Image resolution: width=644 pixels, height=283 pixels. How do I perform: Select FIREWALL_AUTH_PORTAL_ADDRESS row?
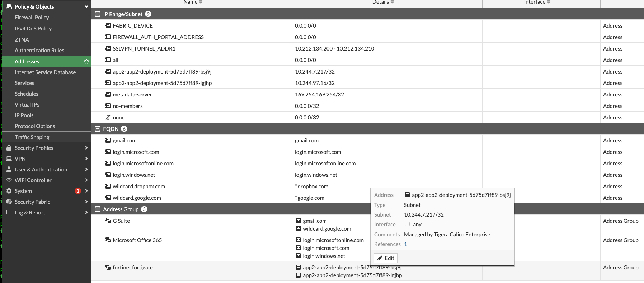[x=368, y=37]
